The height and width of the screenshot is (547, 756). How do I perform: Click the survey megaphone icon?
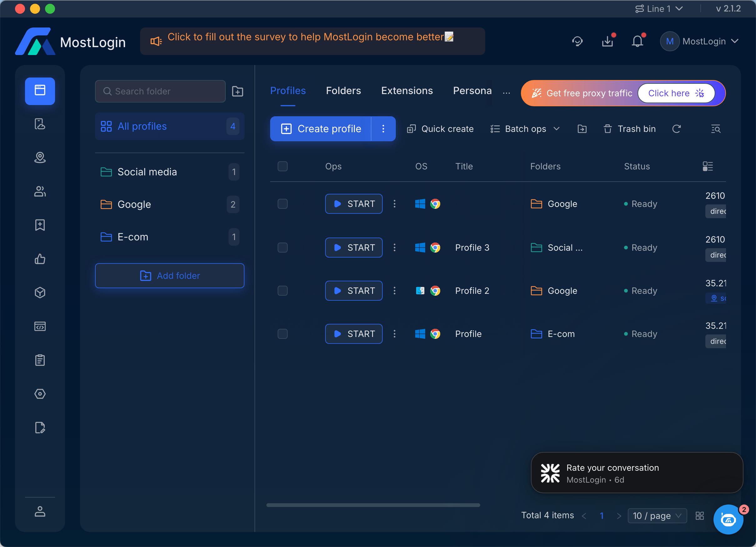[156, 41]
